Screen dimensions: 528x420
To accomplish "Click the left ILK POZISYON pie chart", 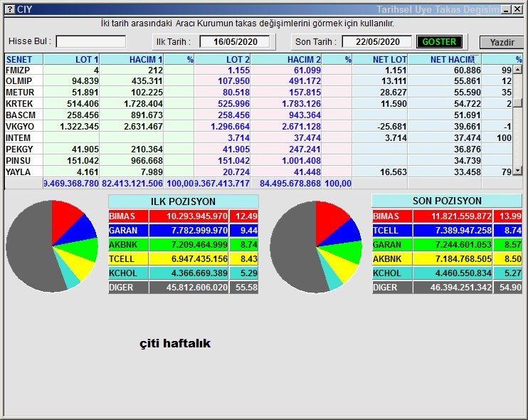I will 52,246.
